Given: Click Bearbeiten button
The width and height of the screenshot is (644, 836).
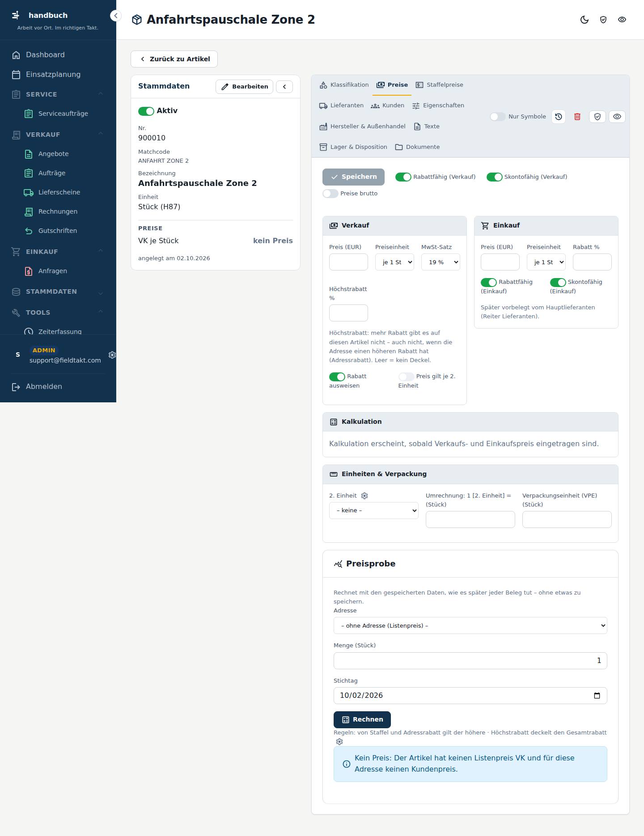Looking at the screenshot, I should (244, 87).
